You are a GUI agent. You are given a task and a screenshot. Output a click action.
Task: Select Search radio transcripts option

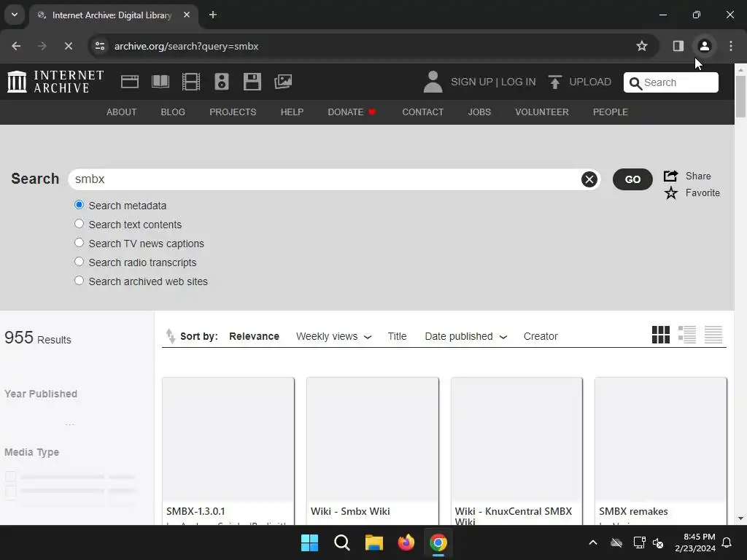click(79, 262)
